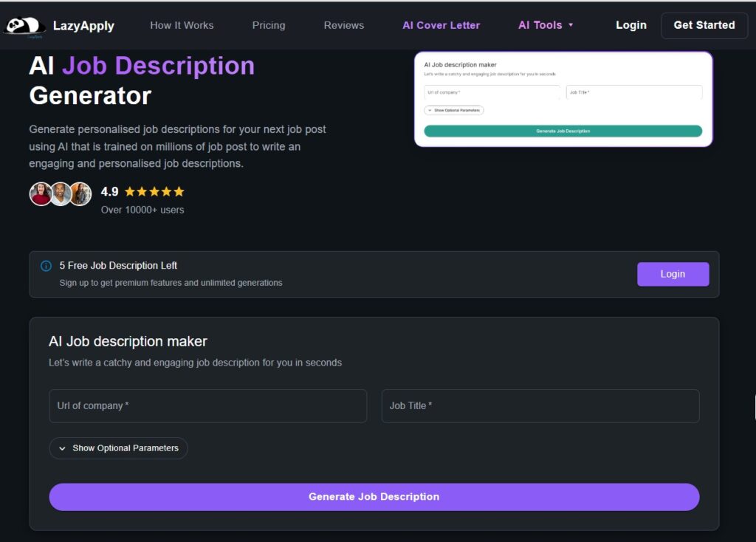The width and height of the screenshot is (756, 542).
Task: Open the Reviews nav item
Action: point(343,25)
